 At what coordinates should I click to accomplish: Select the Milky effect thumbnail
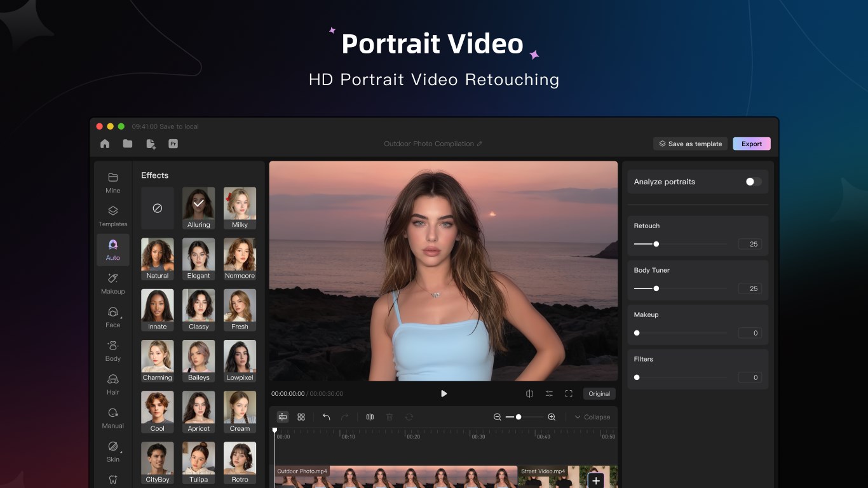coord(240,208)
